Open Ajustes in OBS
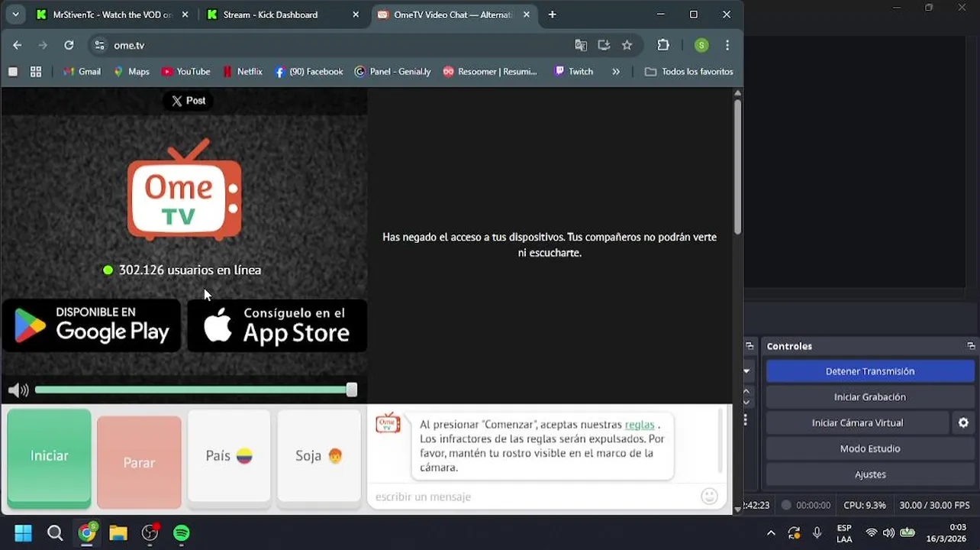This screenshot has width=980, height=550. [870, 474]
